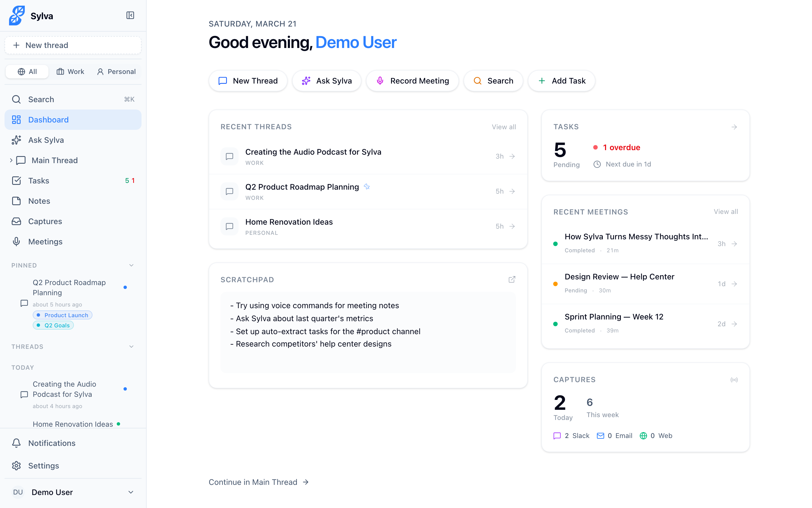Screen dimensions: 812x508
Task: Switch to the Personal filter tab
Action: click(116, 72)
